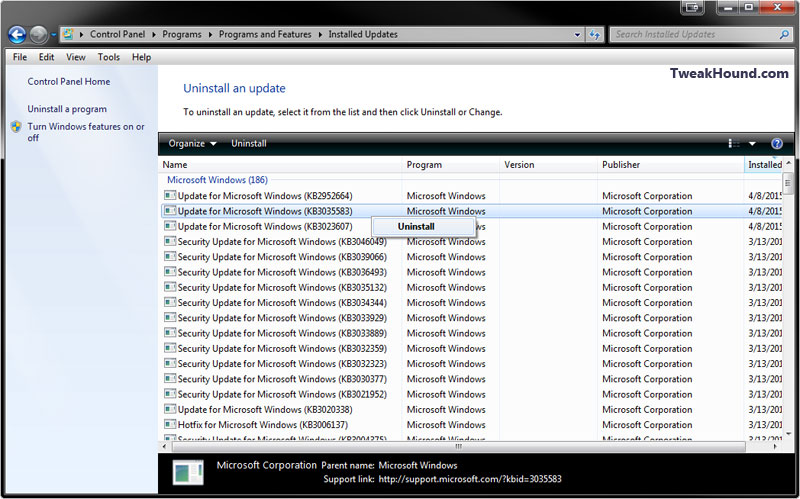Click the icon of security update KB3035132
Screen dimensions: 800x499
[x=170, y=287]
